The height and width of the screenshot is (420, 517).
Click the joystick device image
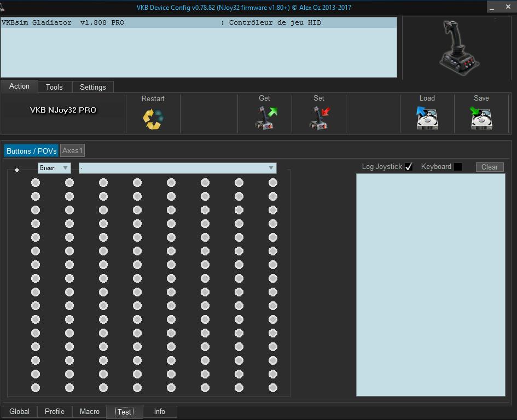point(458,48)
